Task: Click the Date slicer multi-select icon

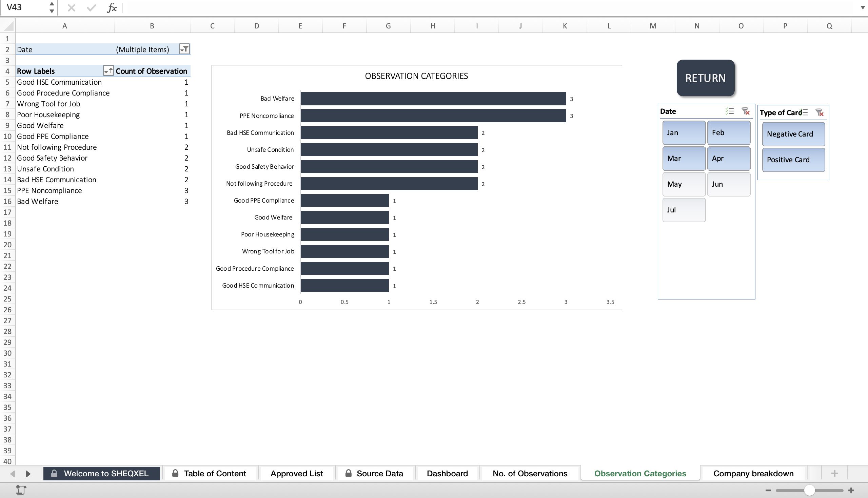Action: click(729, 111)
